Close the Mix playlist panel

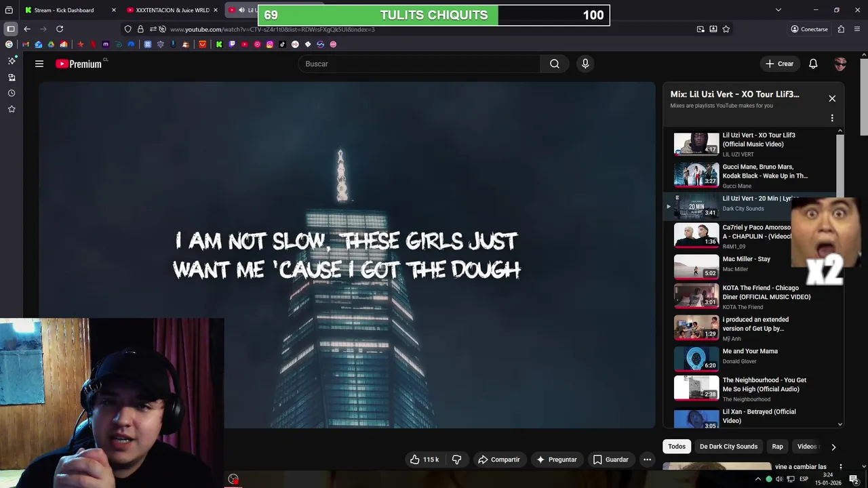[832, 98]
